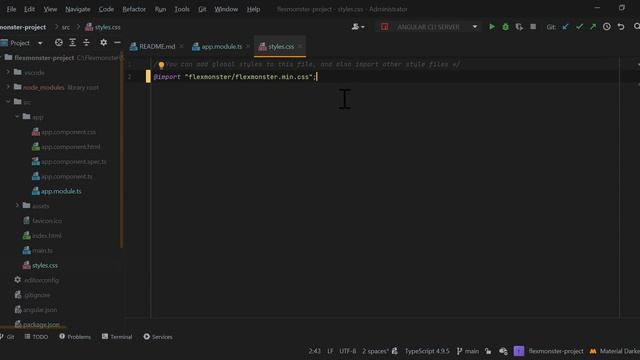
Task: Close the README.md tab
Action: [181, 47]
